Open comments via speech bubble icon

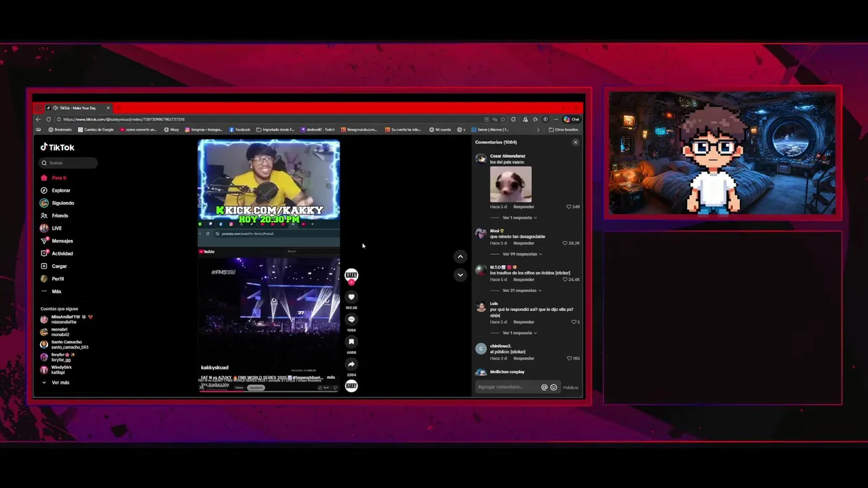point(351,319)
